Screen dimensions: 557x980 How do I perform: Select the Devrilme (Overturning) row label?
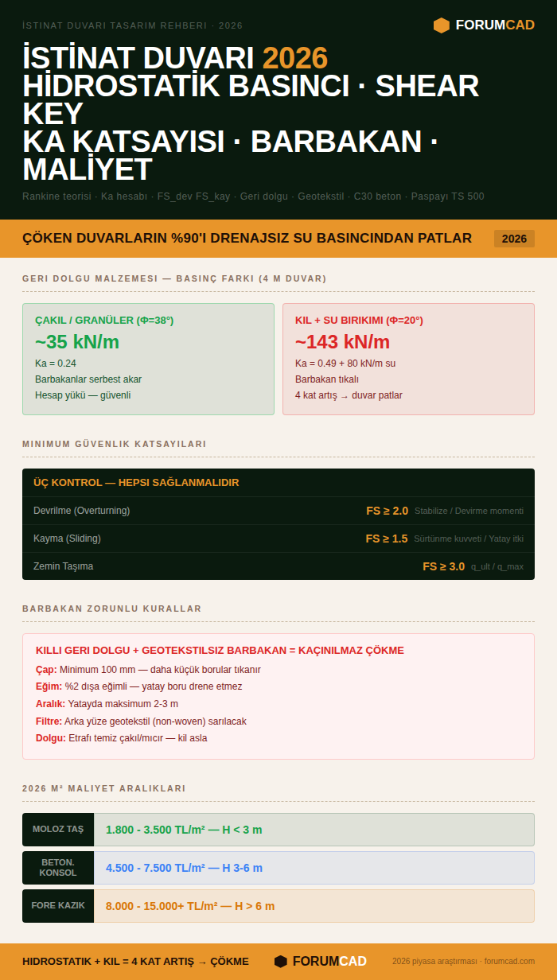(x=81, y=511)
